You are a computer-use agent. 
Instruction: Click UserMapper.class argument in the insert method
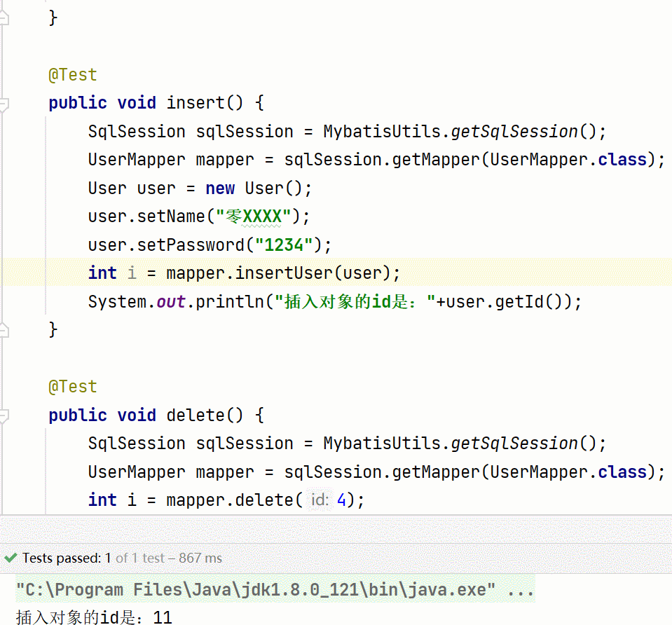click(x=568, y=160)
